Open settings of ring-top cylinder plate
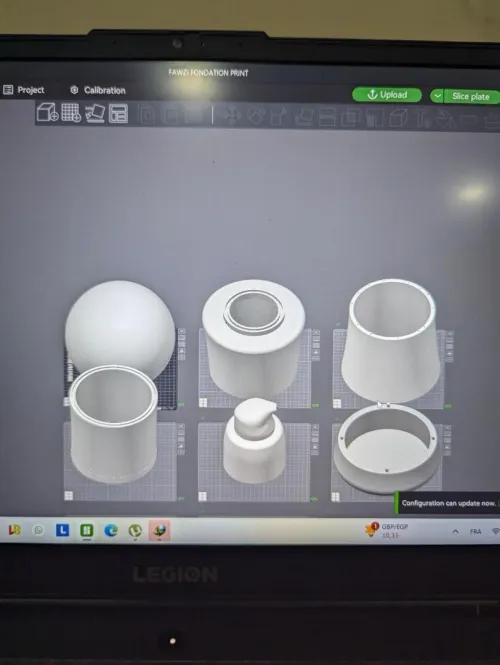This screenshot has width=500, height=665. coord(316,358)
